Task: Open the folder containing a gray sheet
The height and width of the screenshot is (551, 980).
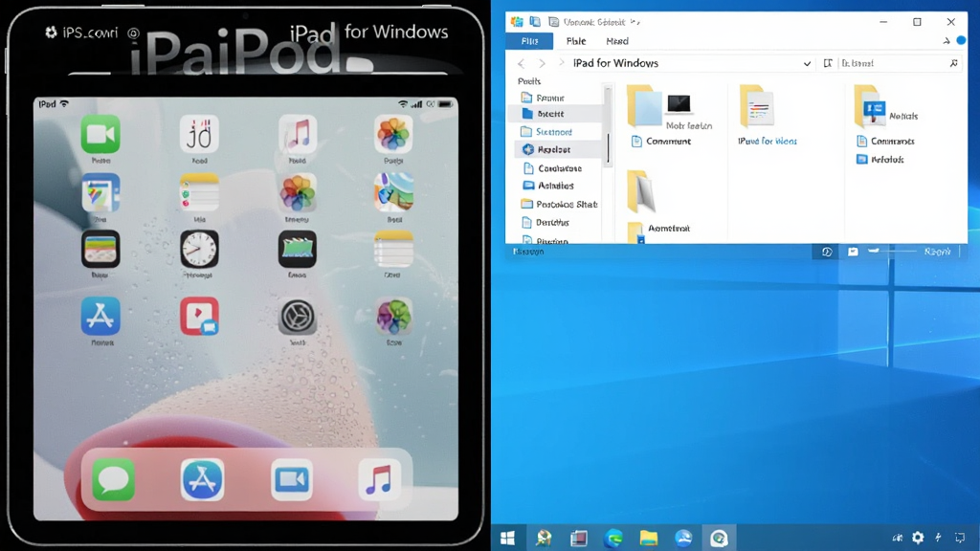Action: click(x=641, y=191)
